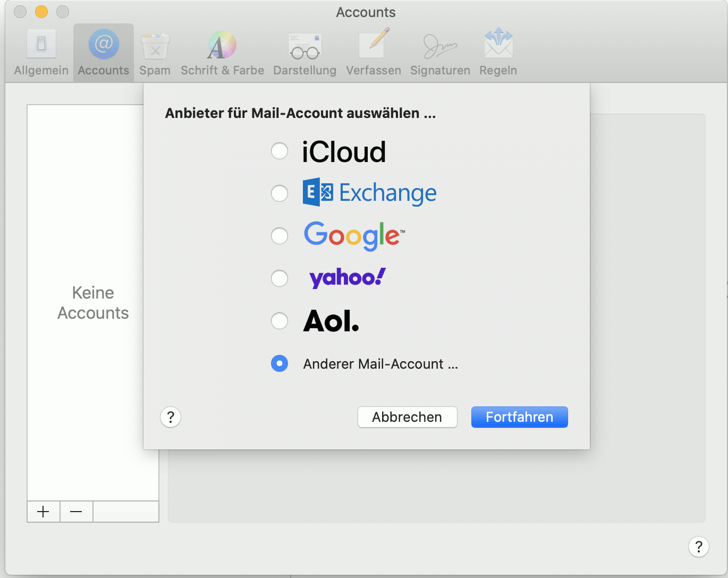
Task: Click the Fortfahren button
Action: tap(519, 417)
